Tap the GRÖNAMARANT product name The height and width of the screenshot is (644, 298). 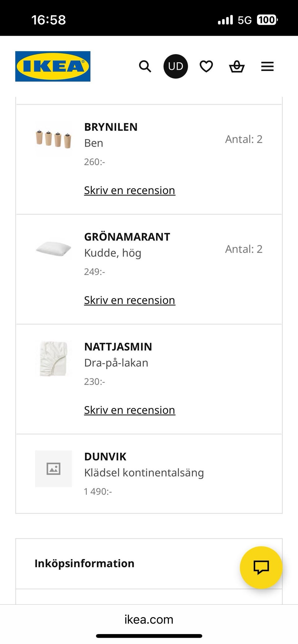[x=127, y=237]
